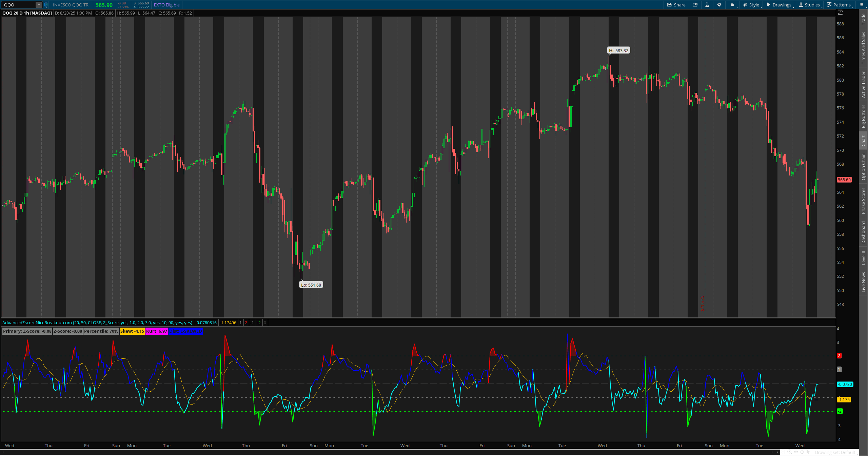
Task: Click the alert/news icon next to Share
Action: point(695,5)
